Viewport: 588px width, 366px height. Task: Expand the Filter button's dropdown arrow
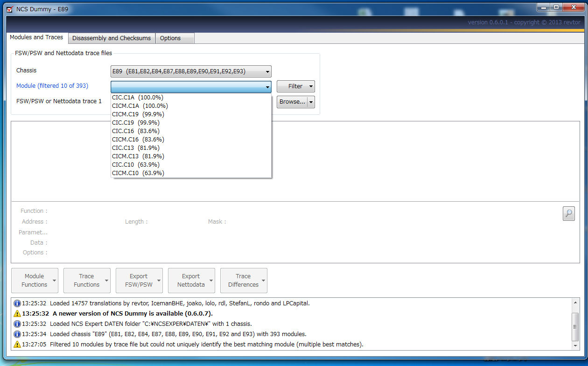click(311, 86)
